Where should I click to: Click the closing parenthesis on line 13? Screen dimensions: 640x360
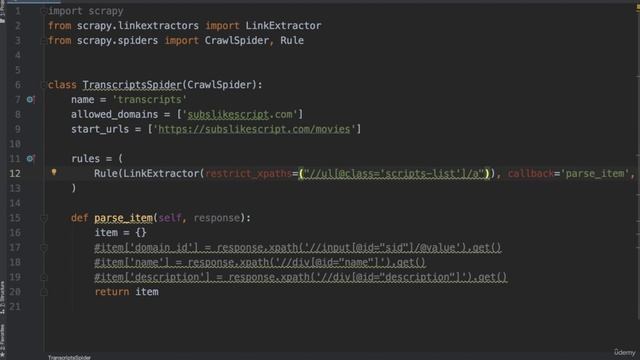click(73, 188)
